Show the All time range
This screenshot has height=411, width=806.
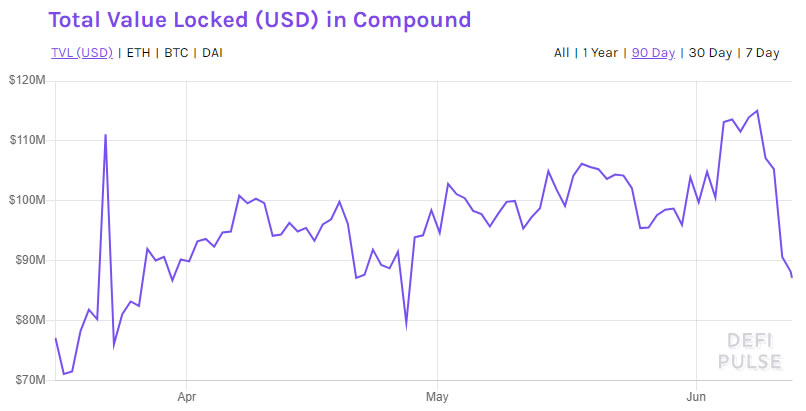pyautogui.click(x=561, y=53)
